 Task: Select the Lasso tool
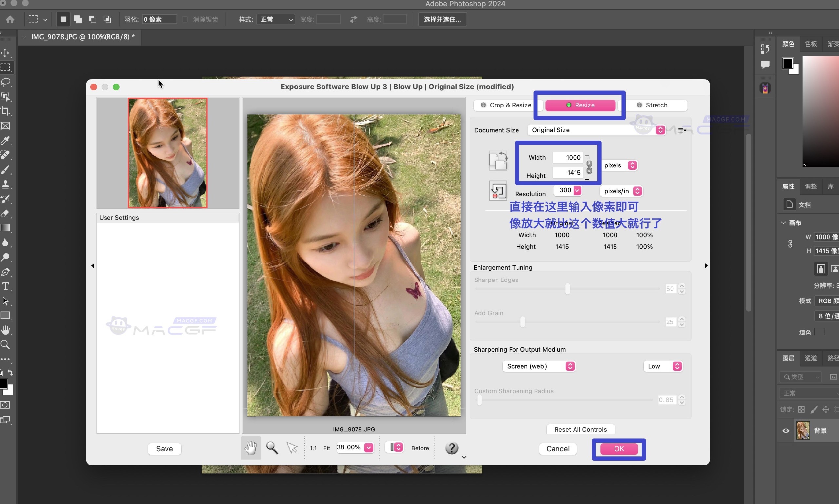click(x=6, y=82)
